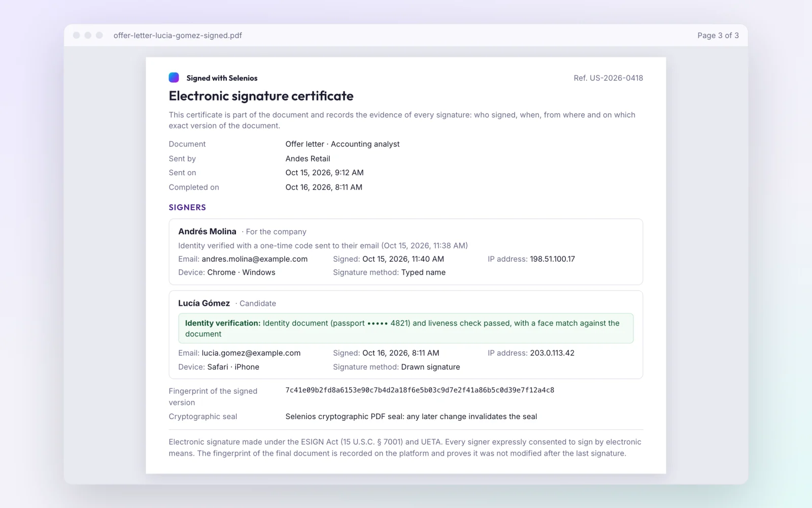Select the IP address 203.0.113.42
The width and height of the screenshot is (812, 508).
[x=552, y=353]
